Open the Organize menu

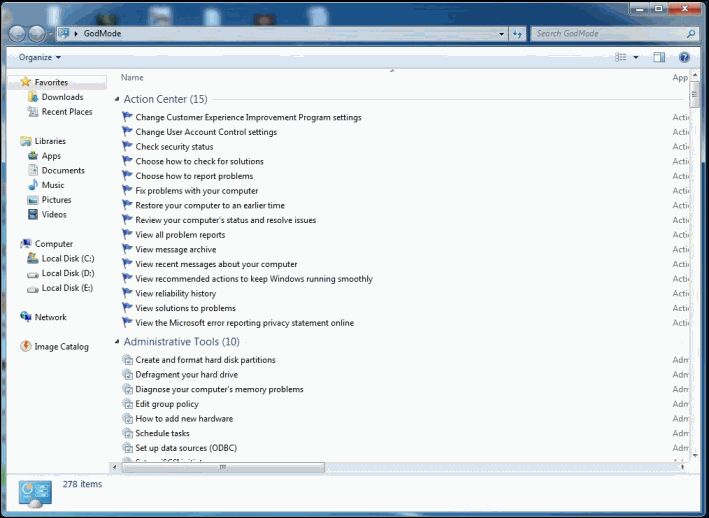click(40, 57)
